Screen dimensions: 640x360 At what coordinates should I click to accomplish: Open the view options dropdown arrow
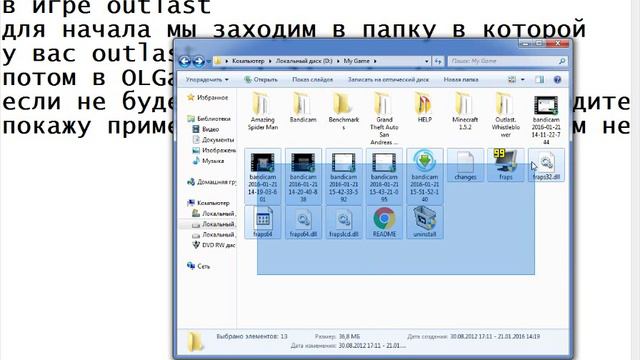click(x=522, y=80)
